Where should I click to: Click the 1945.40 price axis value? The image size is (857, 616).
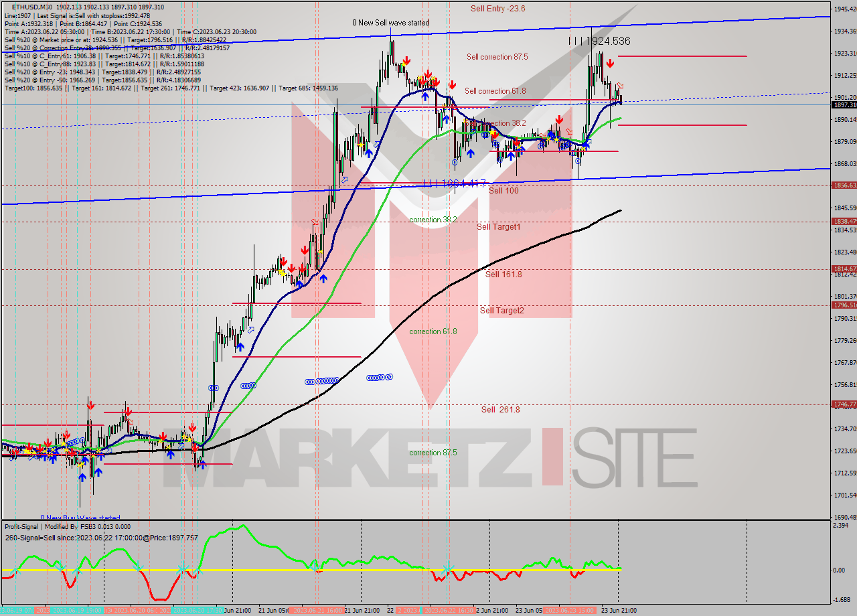pyautogui.click(x=845, y=9)
